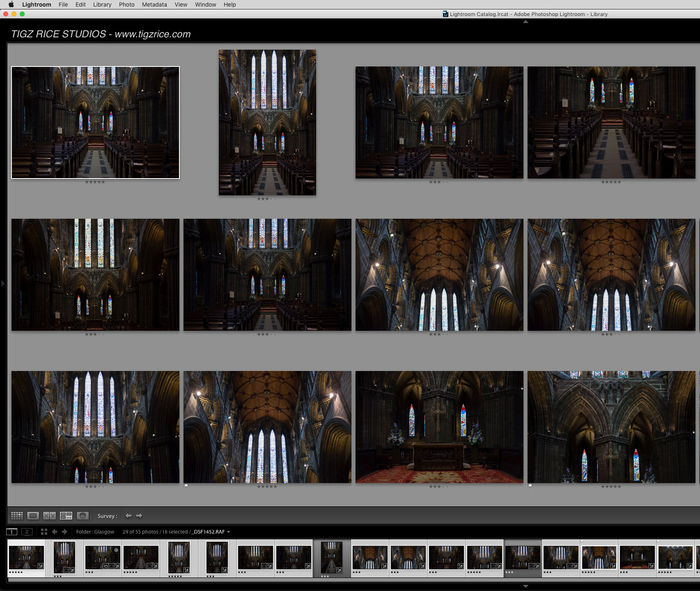Click the Folder : Glasgow source label

(95, 532)
